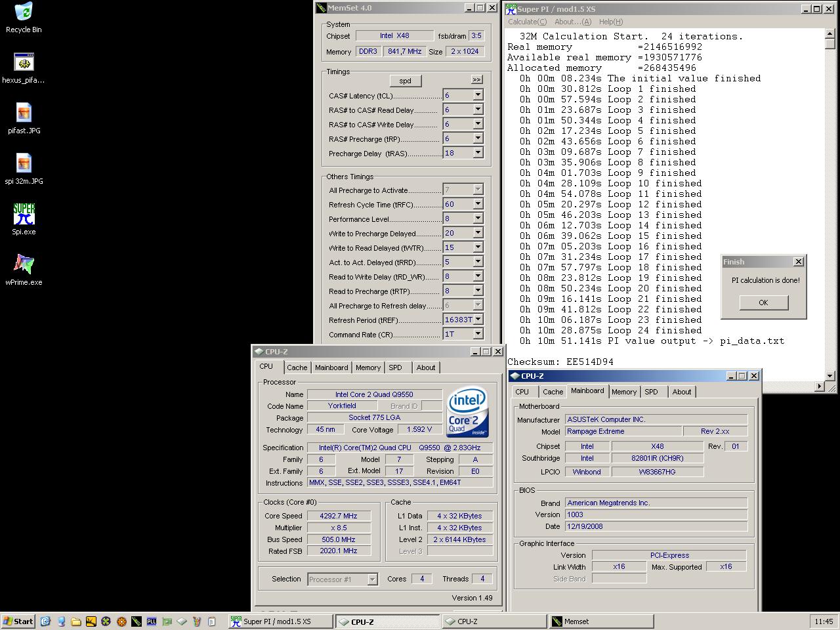
Task: Launch Spi.exe from the desktop
Action: coord(24,220)
